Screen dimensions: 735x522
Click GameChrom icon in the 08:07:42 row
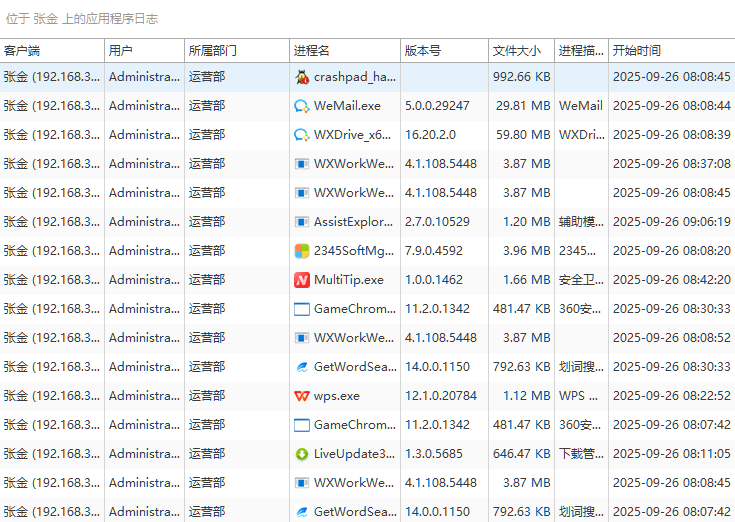tap(302, 425)
